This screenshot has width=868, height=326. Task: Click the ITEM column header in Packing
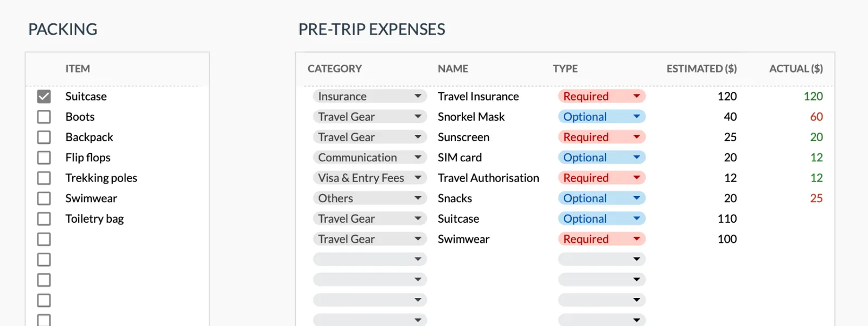pyautogui.click(x=78, y=68)
